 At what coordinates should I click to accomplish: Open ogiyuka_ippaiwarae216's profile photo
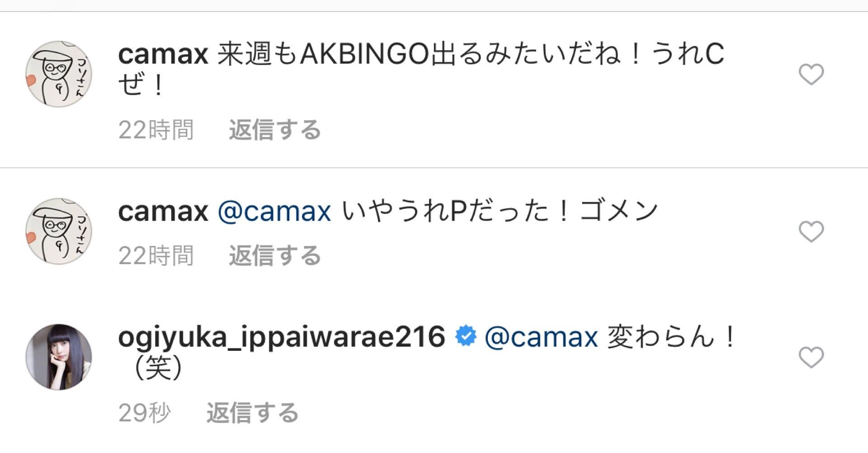(59, 357)
